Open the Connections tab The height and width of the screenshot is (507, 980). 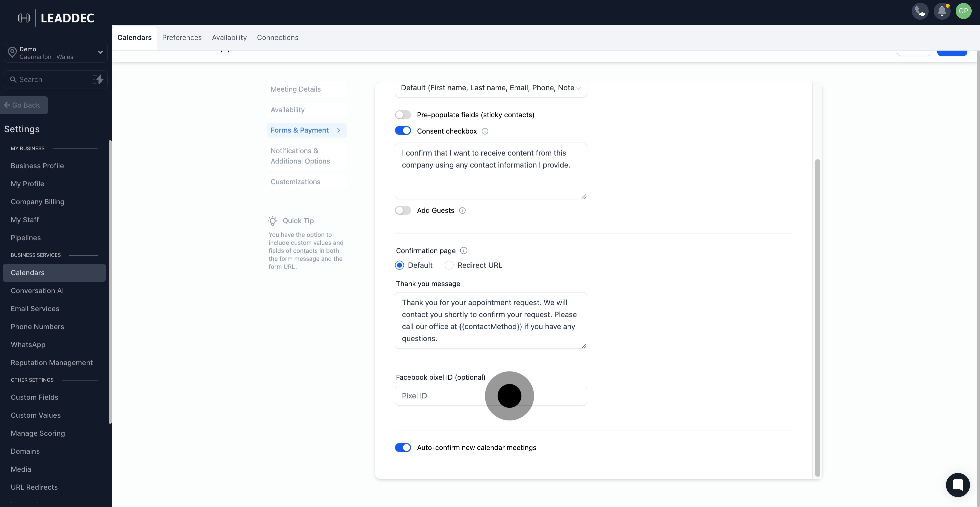click(278, 38)
